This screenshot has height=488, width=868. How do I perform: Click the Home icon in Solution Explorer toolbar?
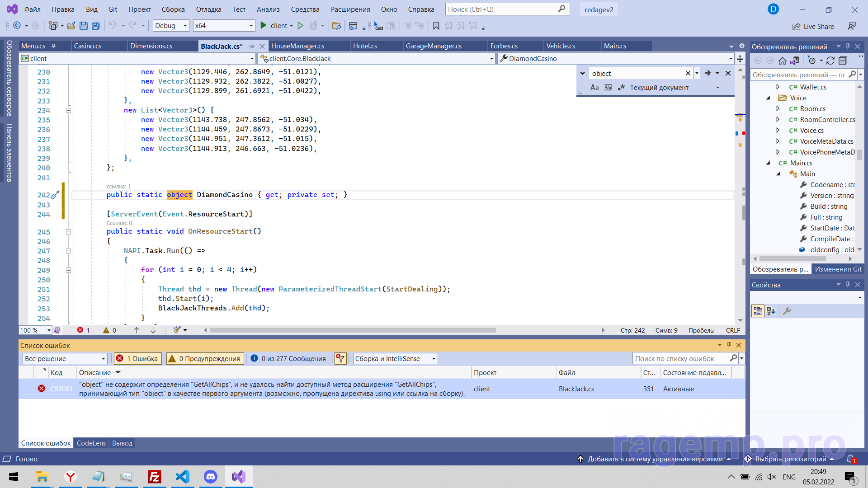tap(783, 61)
